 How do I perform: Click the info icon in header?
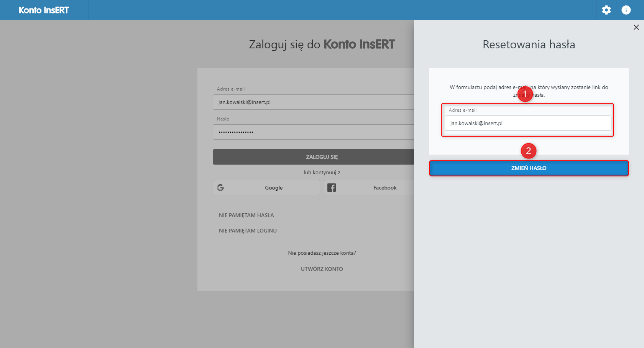click(x=626, y=10)
